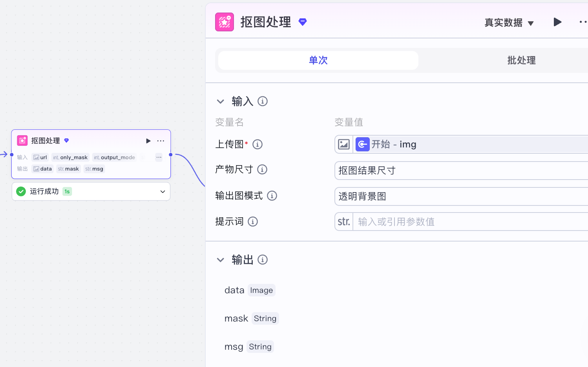
Task: Select the 单次 tab
Action: (318, 60)
